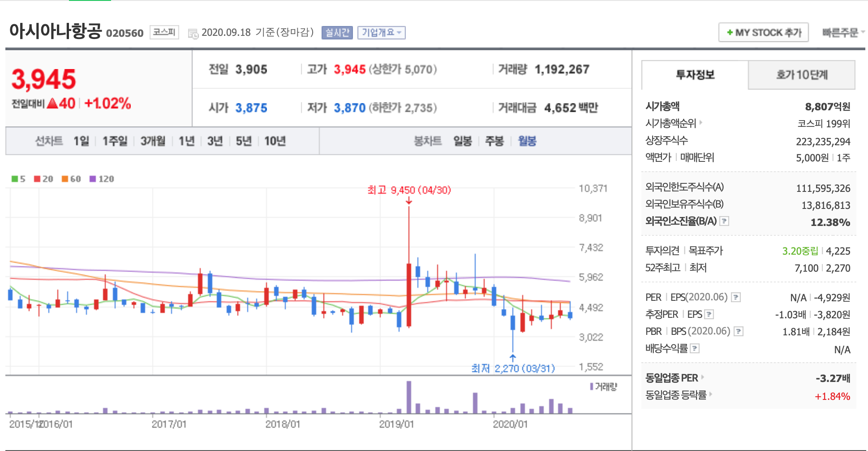Click the current price 3,945

click(x=43, y=79)
